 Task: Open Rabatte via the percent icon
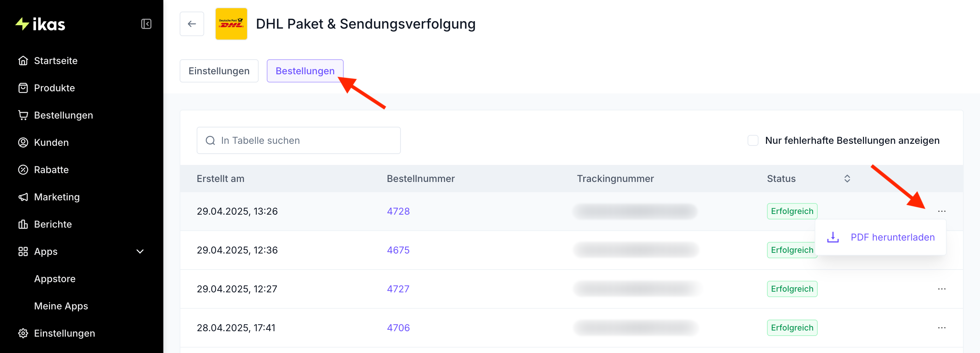coord(23,170)
